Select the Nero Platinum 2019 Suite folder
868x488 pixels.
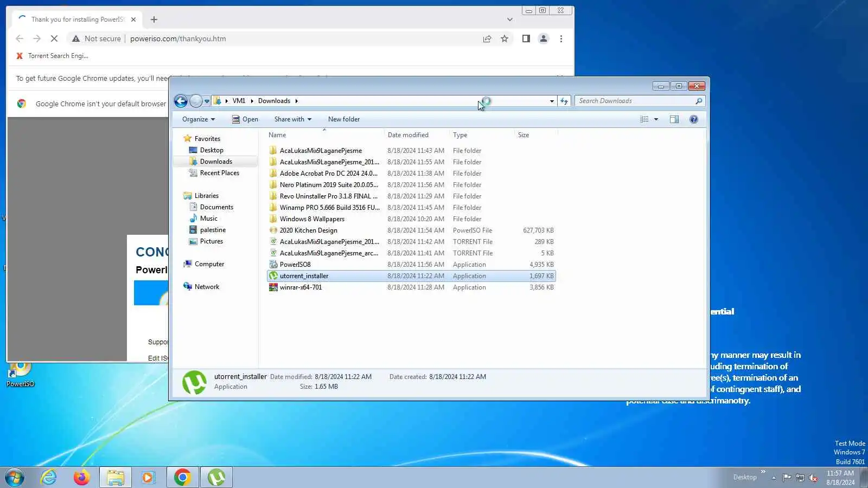(x=329, y=185)
